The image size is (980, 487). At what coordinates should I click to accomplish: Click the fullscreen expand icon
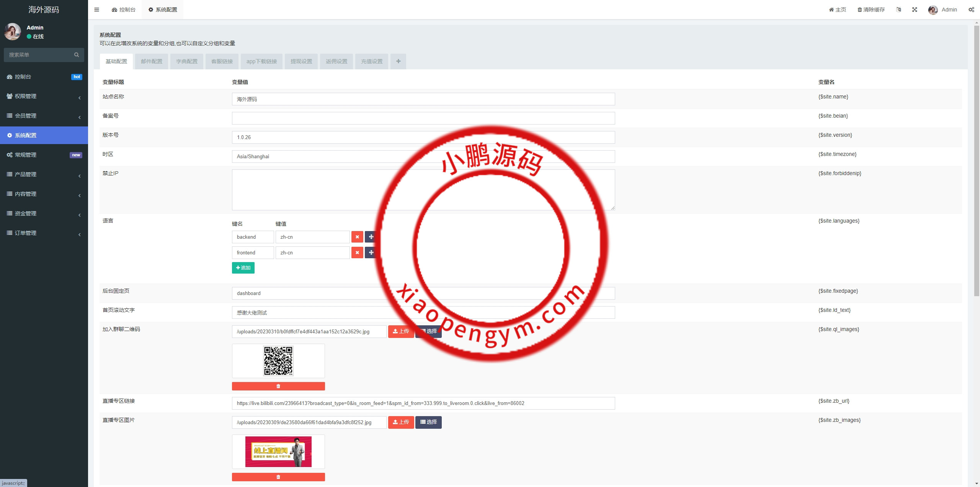pos(915,10)
